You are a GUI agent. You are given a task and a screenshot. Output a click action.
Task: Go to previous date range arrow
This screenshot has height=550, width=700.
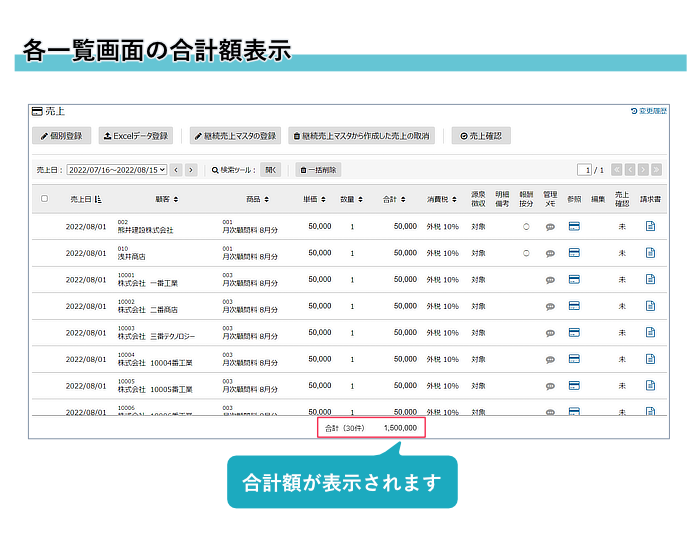(176, 170)
